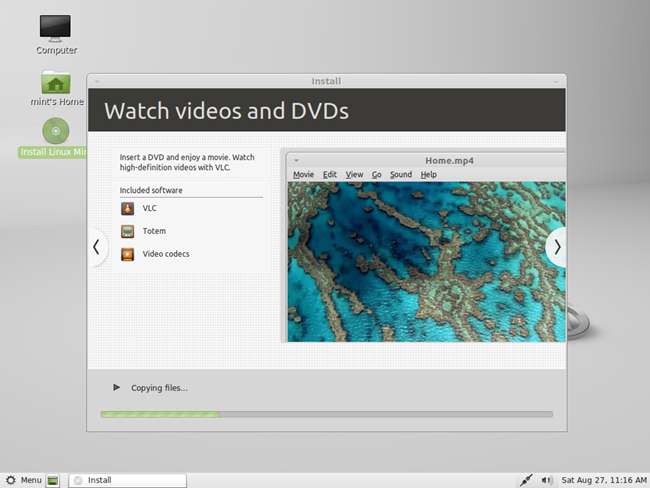This screenshot has height=488, width=650.
Task: Click the Insert a DVD description text
Action: point(187,162)
